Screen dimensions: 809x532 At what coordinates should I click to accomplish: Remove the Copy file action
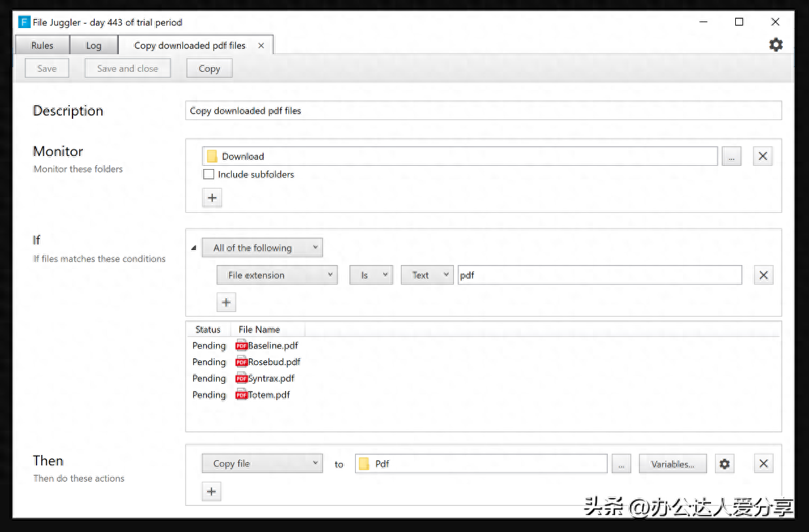(763, 464)
